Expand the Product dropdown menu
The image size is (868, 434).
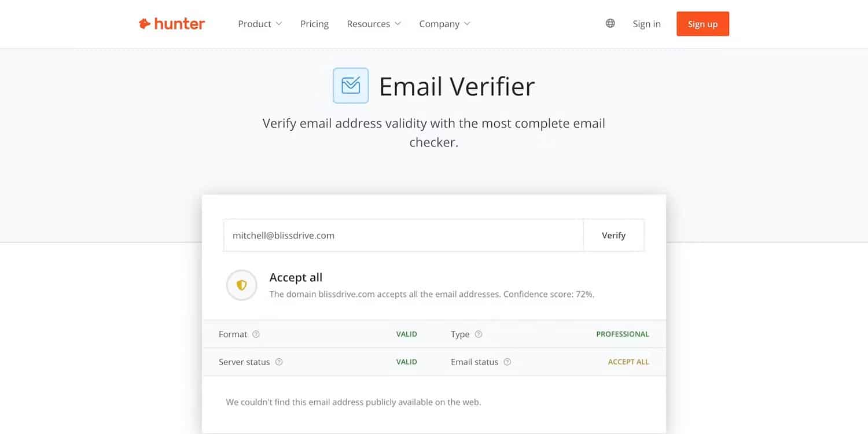[x=260, y=24]
